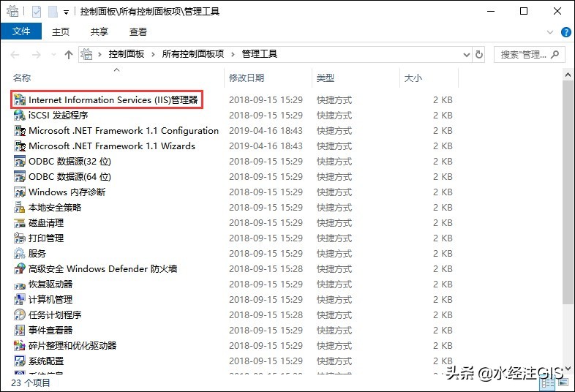The height and width of the screenshot is (392, 575).
Task: Expand the chevron after 所有控制面板项 in address bar
Action: [x=233, y=55]
